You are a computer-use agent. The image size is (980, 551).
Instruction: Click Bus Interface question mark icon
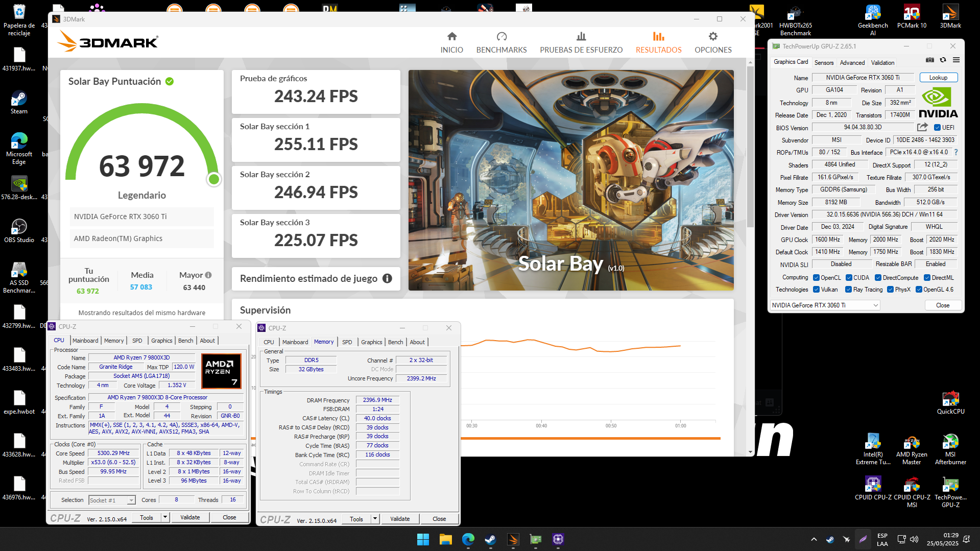point(956,152)
